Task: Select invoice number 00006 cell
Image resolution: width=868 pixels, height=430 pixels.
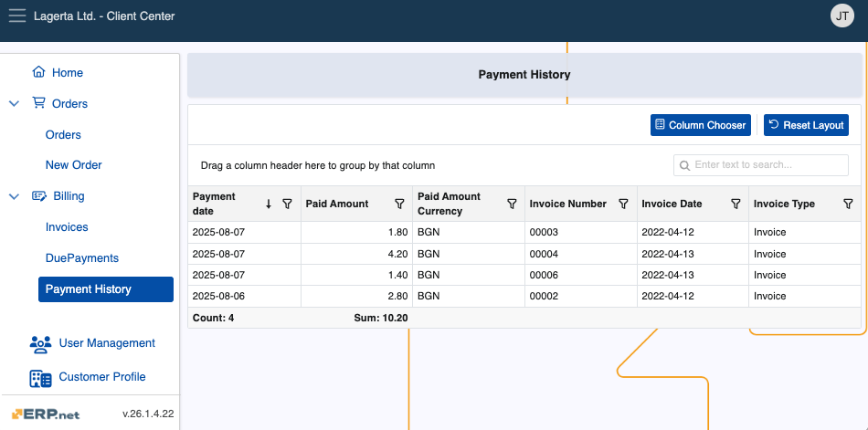Action: click(x=581, y=275)
